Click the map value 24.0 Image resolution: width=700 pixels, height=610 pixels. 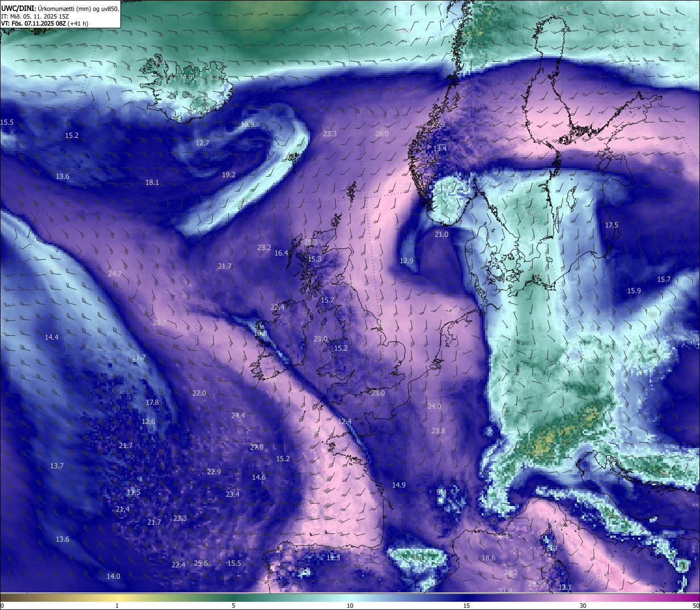[434, 406]
